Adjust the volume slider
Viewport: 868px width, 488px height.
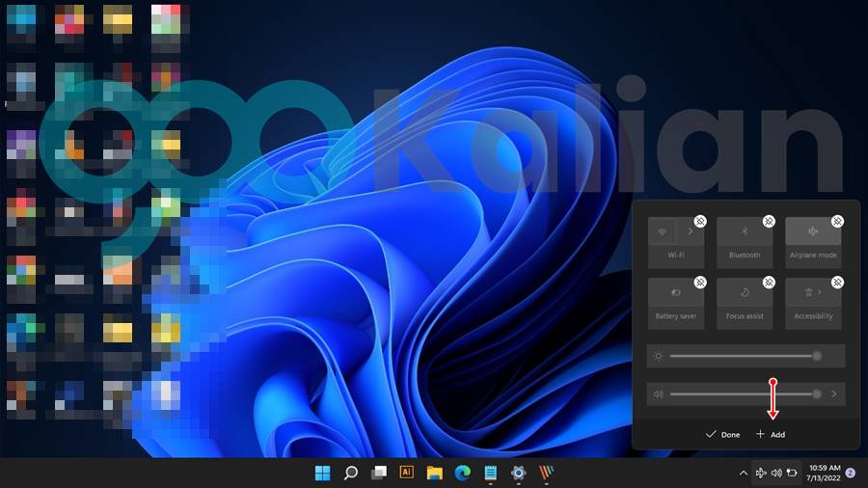pos(746,393)
